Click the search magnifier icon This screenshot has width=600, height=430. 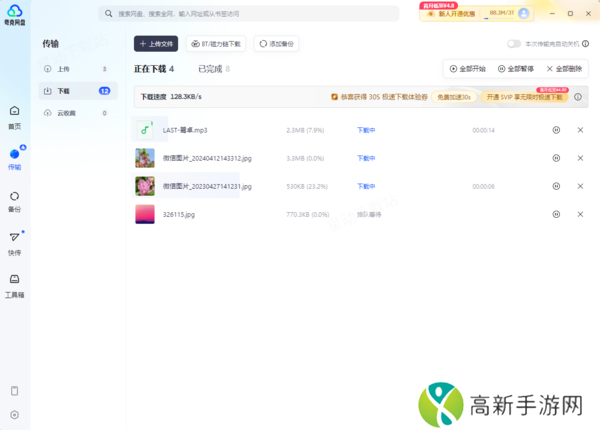[x=109, y=14]
